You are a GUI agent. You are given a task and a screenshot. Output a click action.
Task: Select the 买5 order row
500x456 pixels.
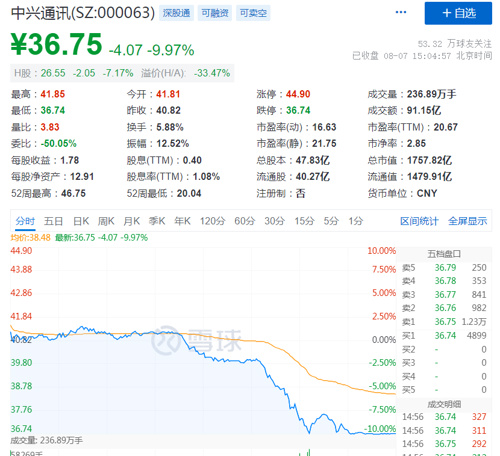[444, 390]
